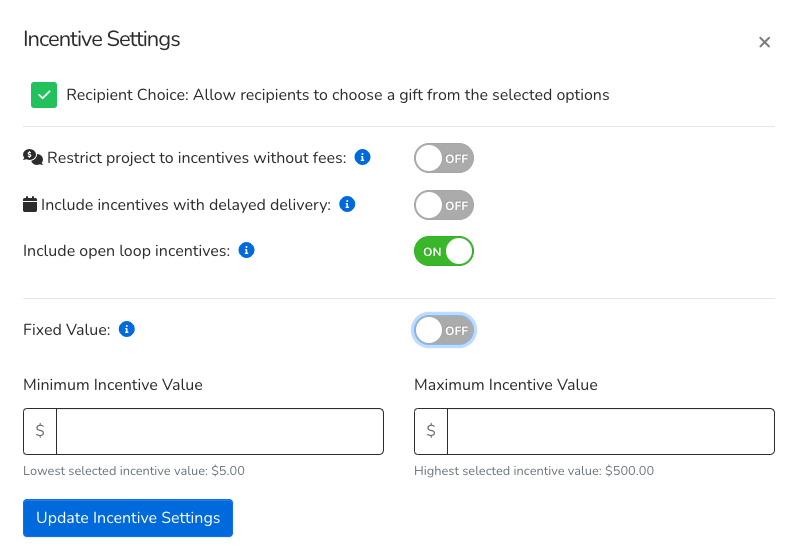This screenshot has height=552, width=788.
Task: Focus the Minimum Incentive Value field
Action: pos(220,431)
